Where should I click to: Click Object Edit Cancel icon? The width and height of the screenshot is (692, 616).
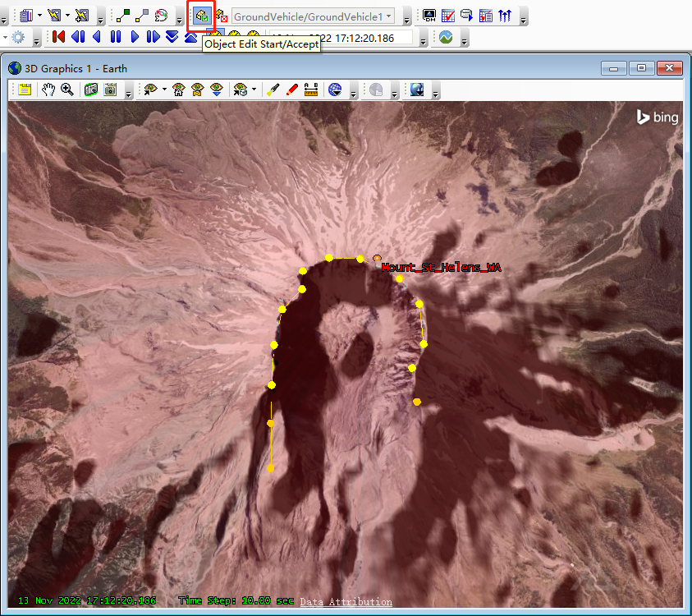click(x=221, y=16)
